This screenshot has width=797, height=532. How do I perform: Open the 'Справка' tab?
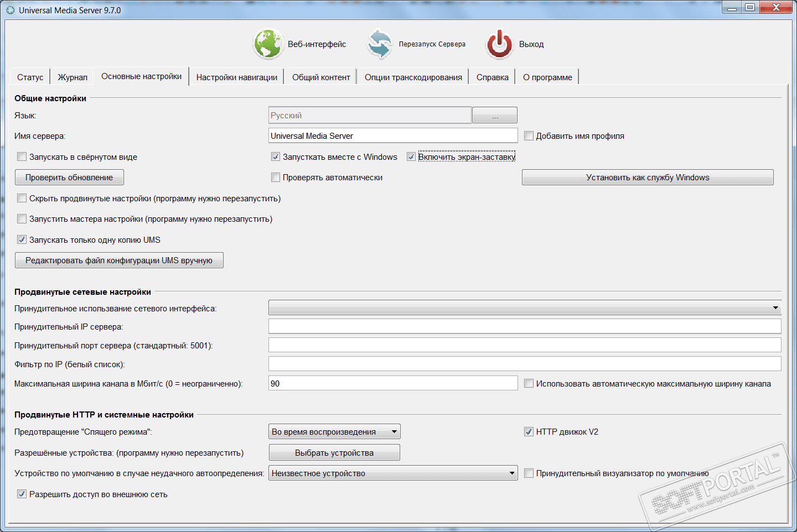[x=493, y=77]
